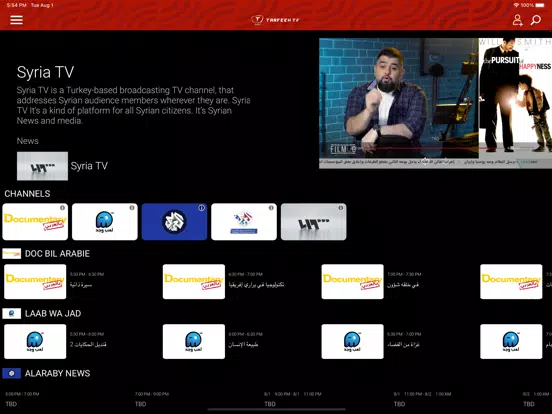Open Documentary program at 6:30 PM - 7:00 PM
This screenshot has height=414, width=552.
coord(194,282)
